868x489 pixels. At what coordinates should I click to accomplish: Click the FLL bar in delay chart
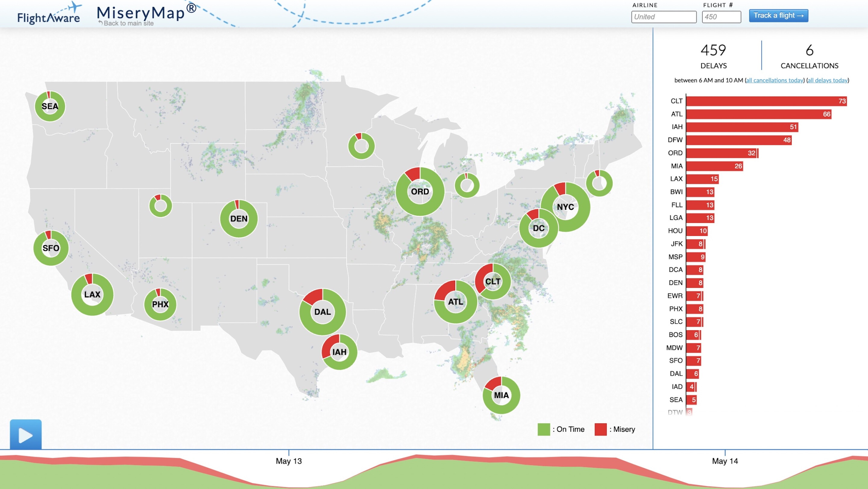point(700,205)
